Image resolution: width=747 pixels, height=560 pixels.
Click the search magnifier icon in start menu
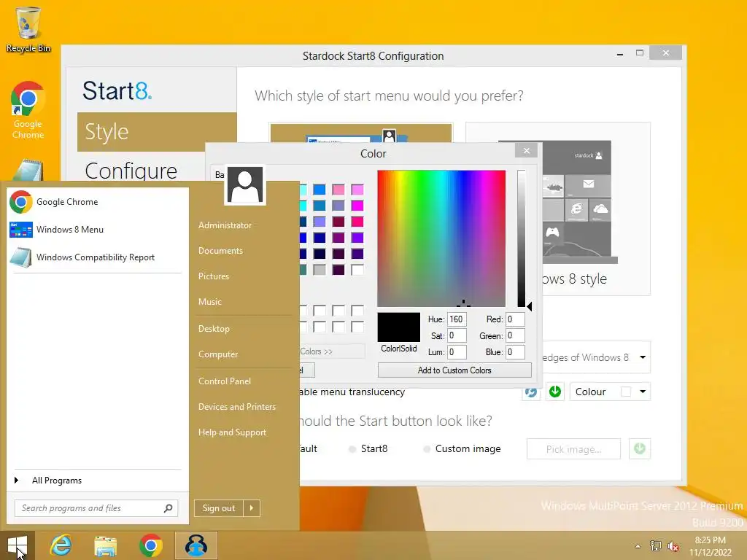point(169,508)
